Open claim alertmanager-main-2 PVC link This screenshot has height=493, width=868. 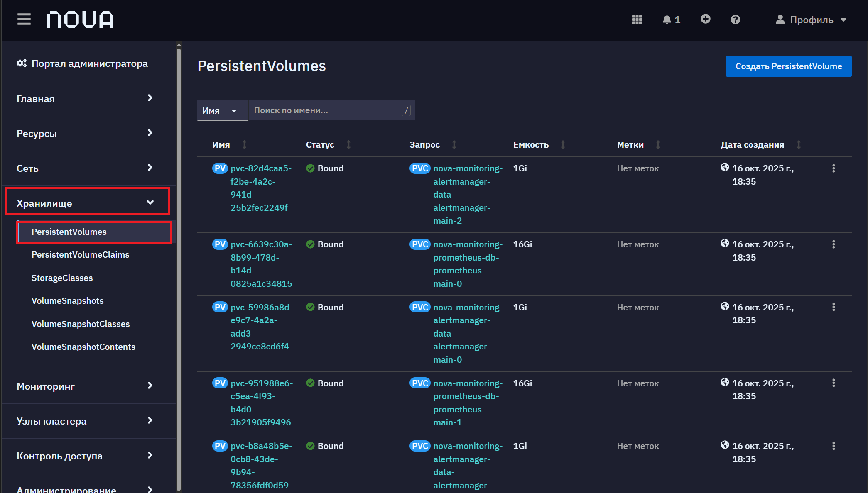[x=468, y=195]
